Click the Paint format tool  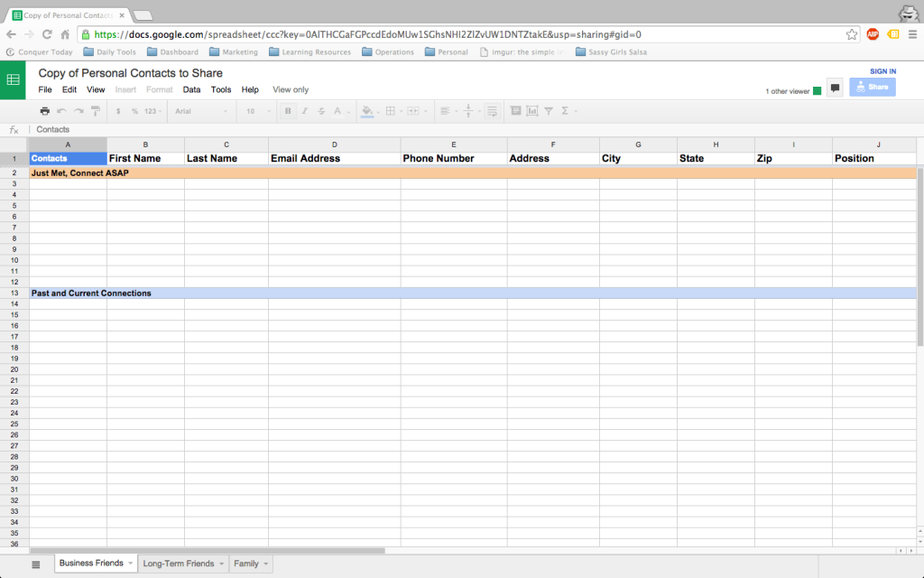click(96, 110)
